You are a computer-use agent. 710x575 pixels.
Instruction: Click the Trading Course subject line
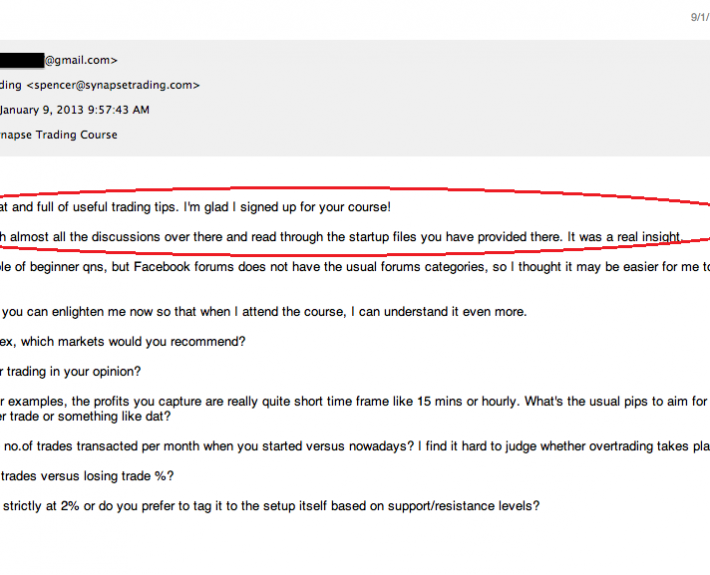60,135
